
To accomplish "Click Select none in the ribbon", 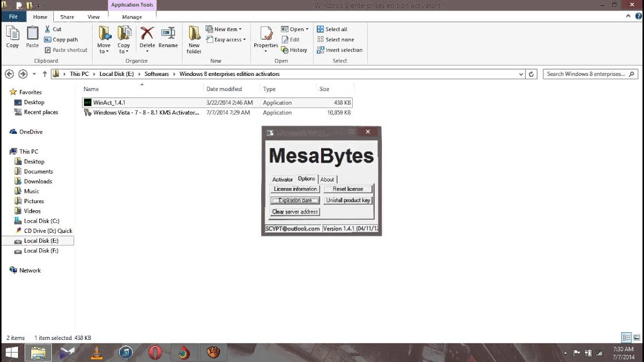I will coord(336,40).
